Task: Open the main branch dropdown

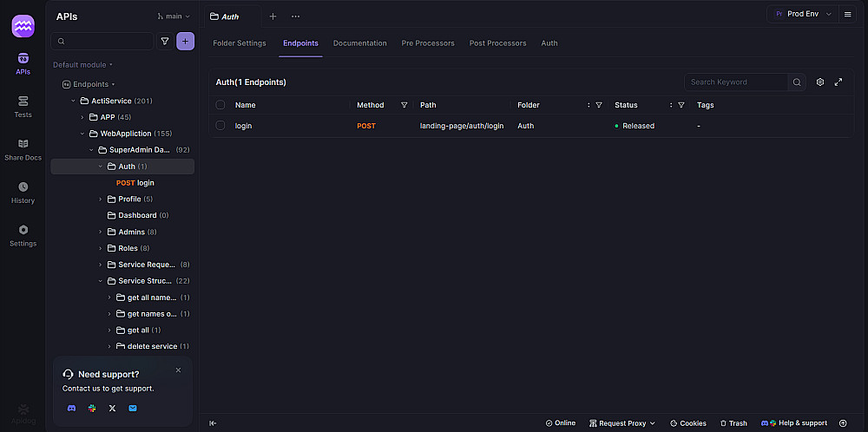Action: [x=174, y=16]
